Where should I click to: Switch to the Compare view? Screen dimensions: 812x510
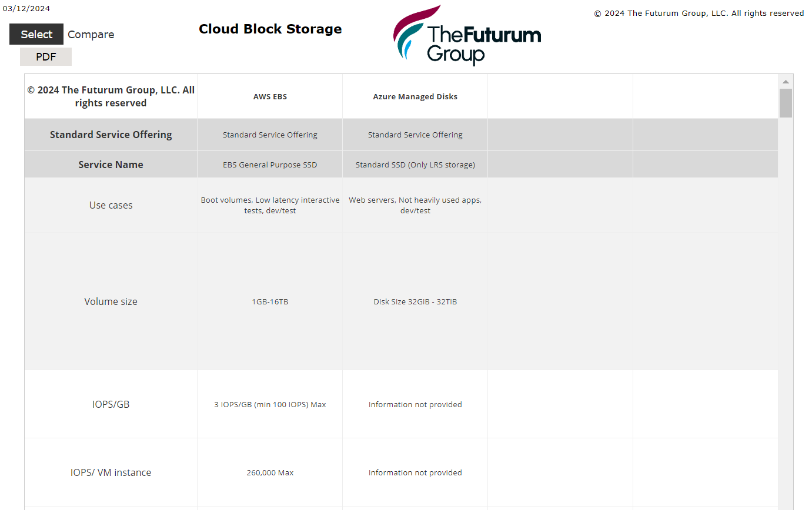click(91, 34)
